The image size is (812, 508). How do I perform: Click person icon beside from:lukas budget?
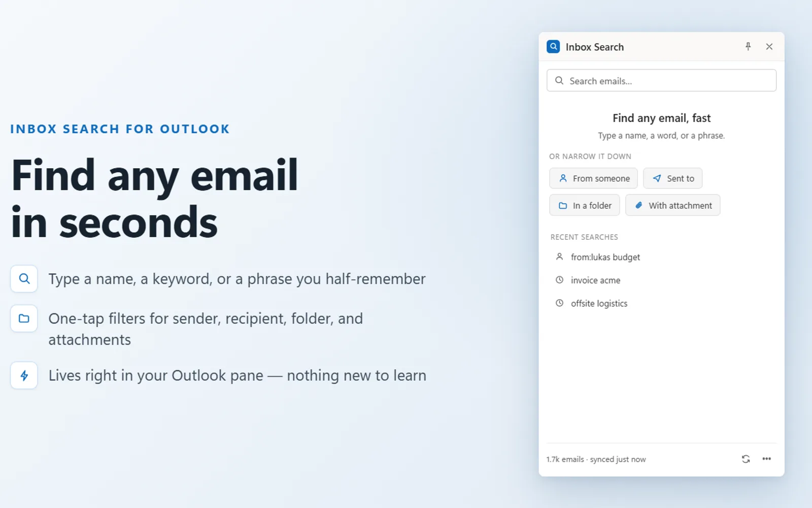[559, 257]
